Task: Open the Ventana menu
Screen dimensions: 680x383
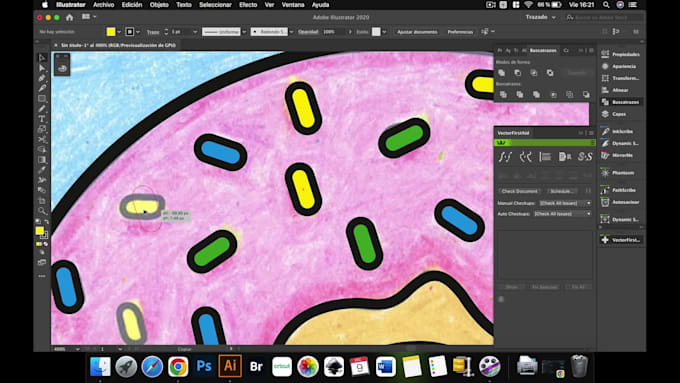Action: (293, 5)
